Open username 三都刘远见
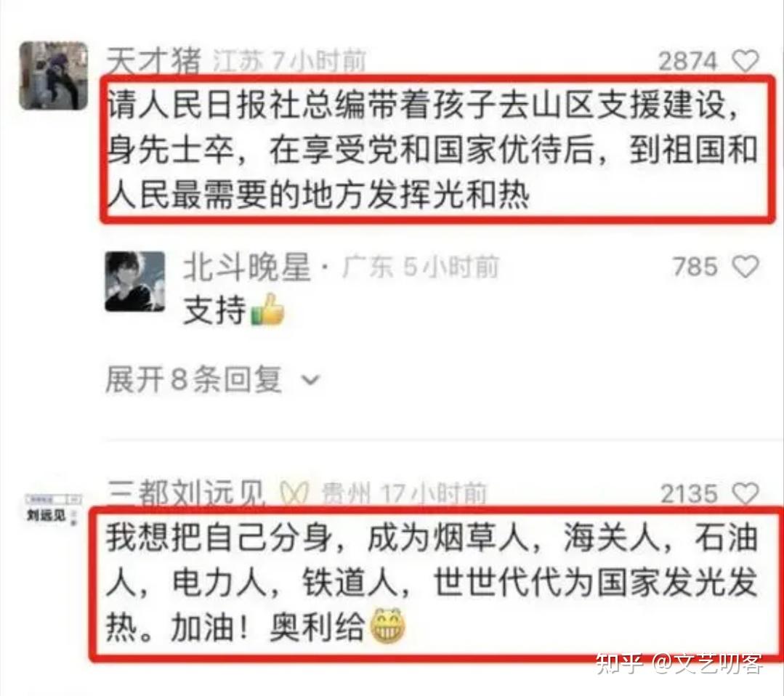Screen dimensions: 784x696 187,494
